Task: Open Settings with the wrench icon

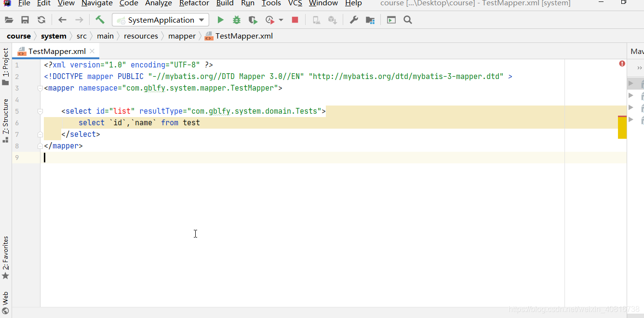Action: point(354,20)
